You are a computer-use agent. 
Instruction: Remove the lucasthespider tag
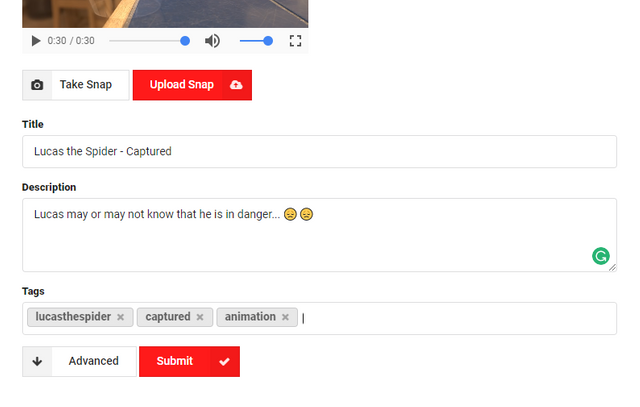(120, 317)
